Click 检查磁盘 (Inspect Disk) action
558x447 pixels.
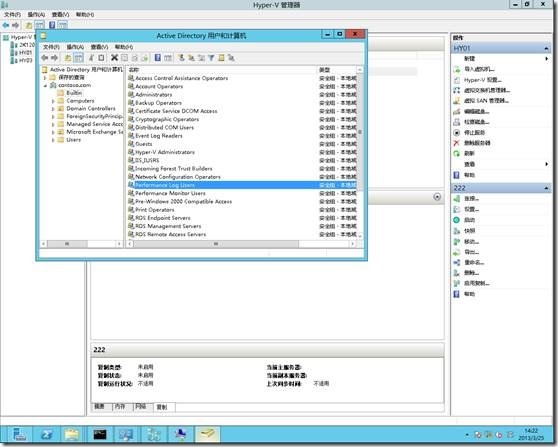pos(476,122)
